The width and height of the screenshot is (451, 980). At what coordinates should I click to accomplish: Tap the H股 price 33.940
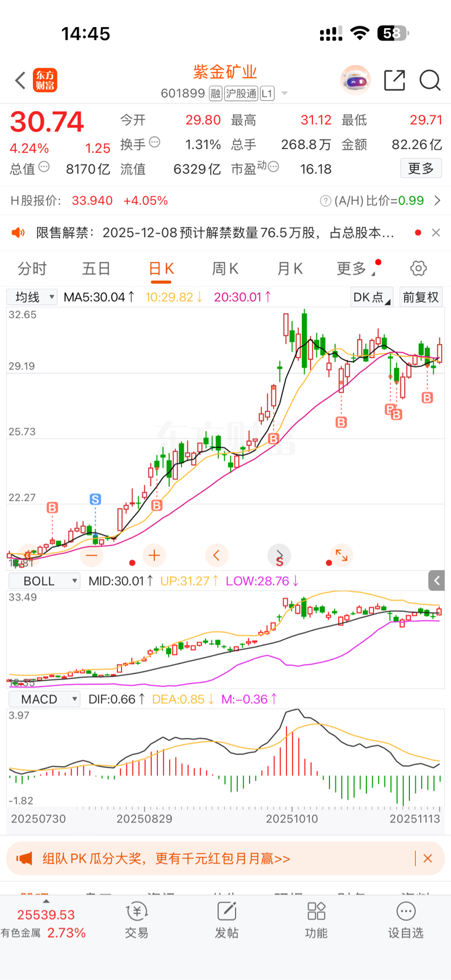pyautogui.click(x=92, y=201)
